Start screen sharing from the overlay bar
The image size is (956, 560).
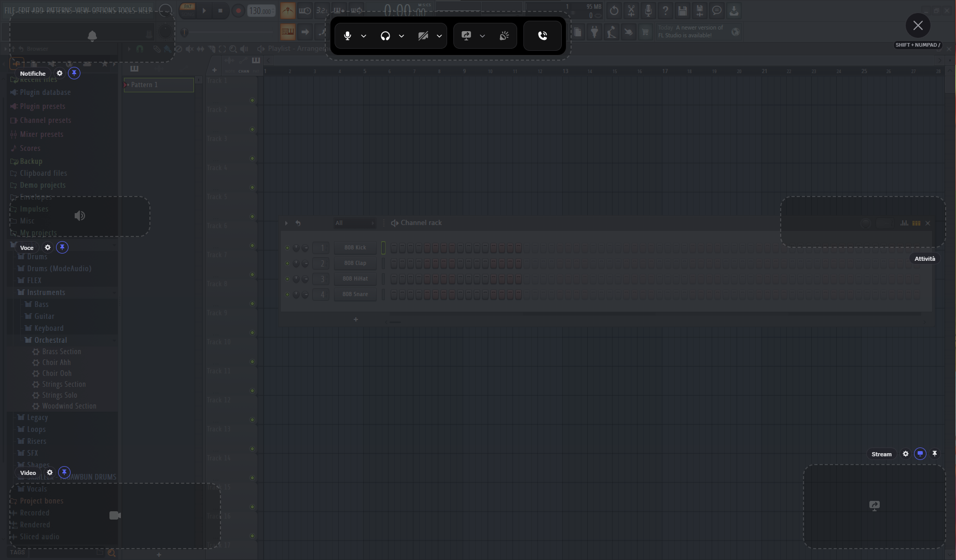click(466, 36)
